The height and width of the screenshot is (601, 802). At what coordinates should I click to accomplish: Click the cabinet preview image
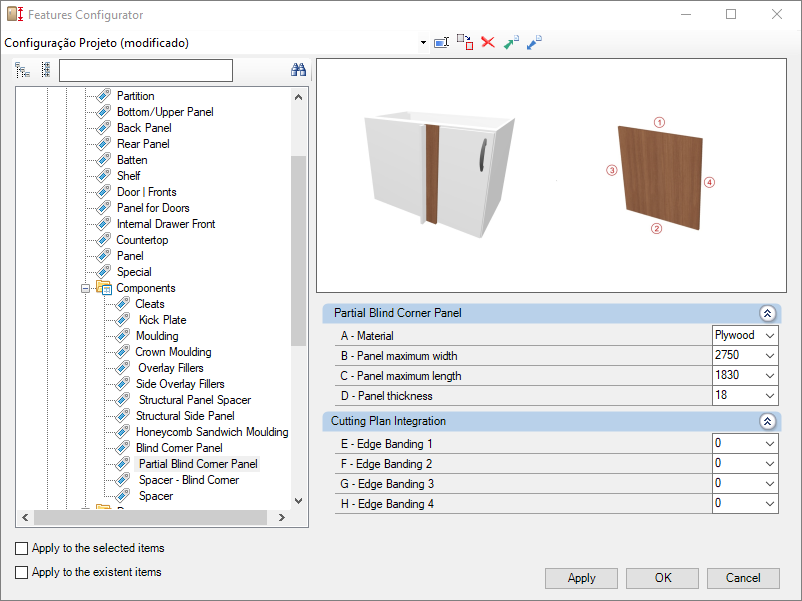click(439, 174)
